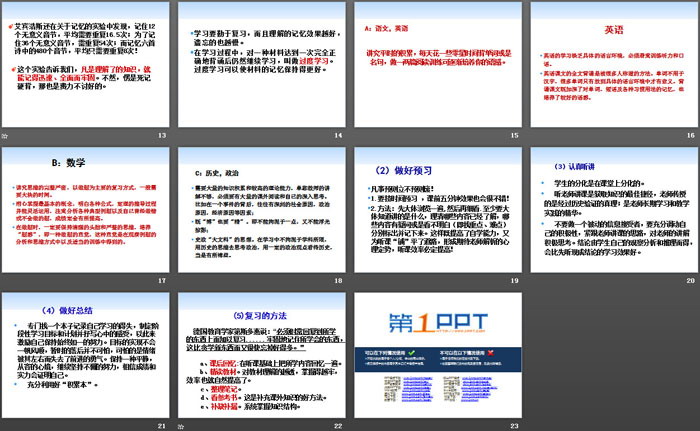Select the slide titled (4) 做好总结
Image resolution: width=700 pixels, height=431 pixels.
point(85,356)
